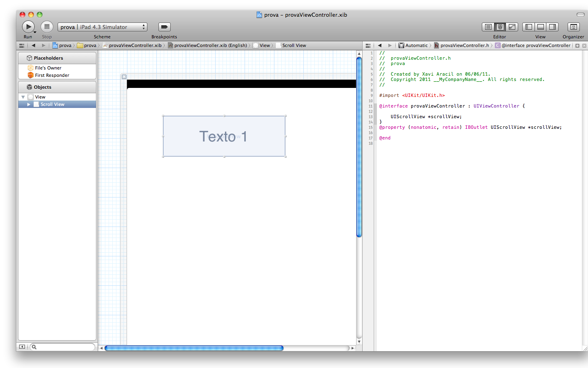This screenshot has width=588, height=368.
Task: Click the canvas scroll right arrow
Action: [353, 348]
